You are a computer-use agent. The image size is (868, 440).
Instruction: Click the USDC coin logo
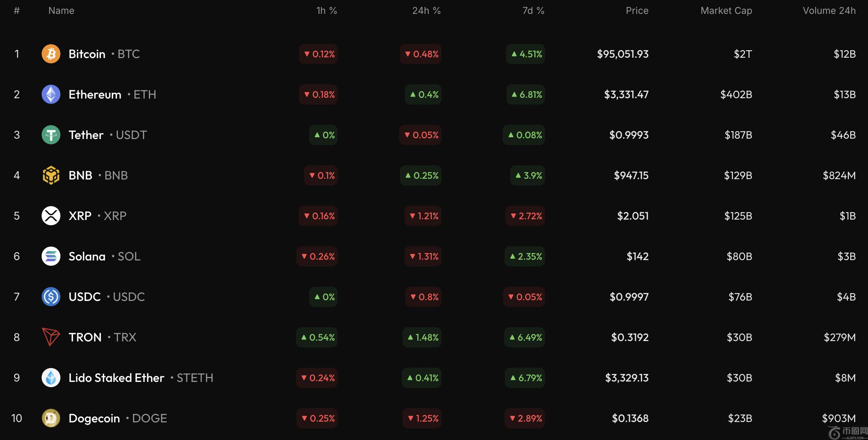[51, 297]
